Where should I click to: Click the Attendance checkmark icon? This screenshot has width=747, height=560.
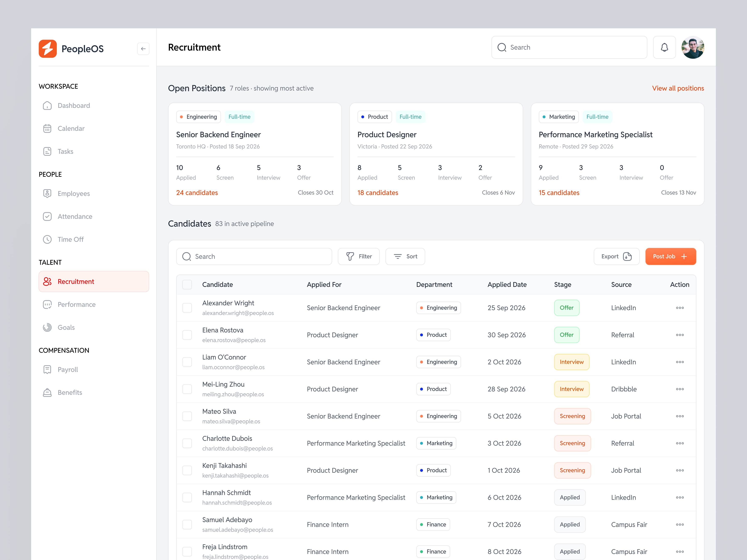pos(47,216)
